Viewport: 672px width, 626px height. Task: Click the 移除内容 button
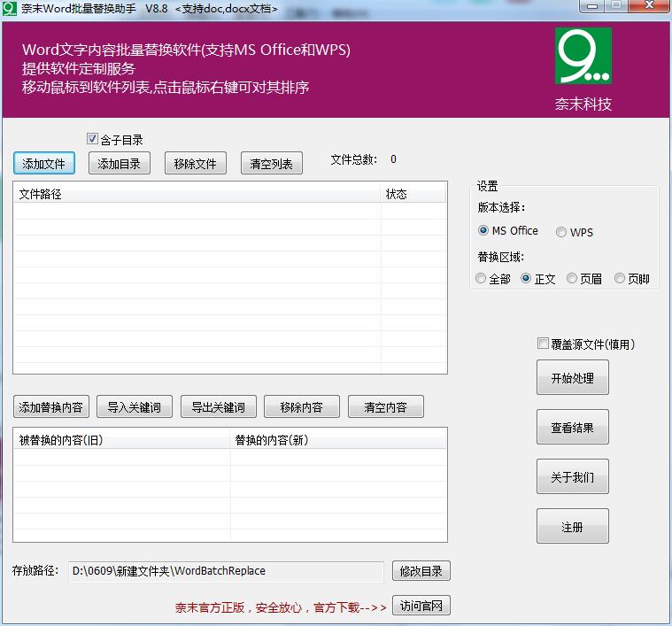[x=302, y=406]
